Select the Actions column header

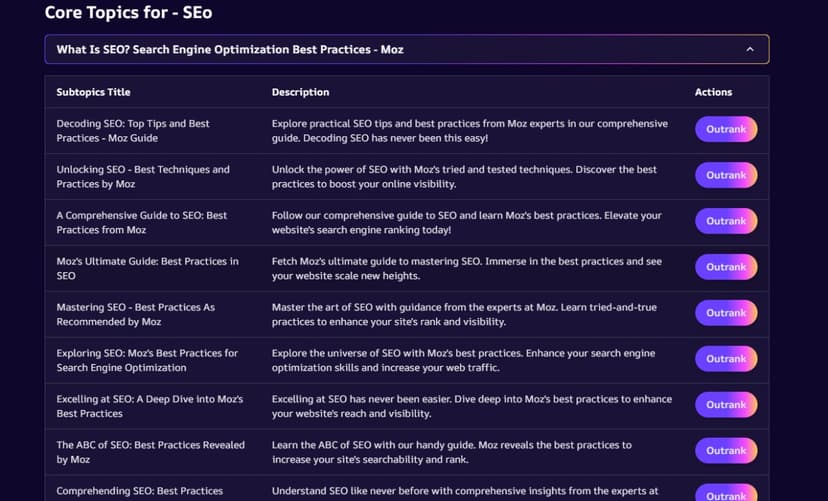click(713, 92)
